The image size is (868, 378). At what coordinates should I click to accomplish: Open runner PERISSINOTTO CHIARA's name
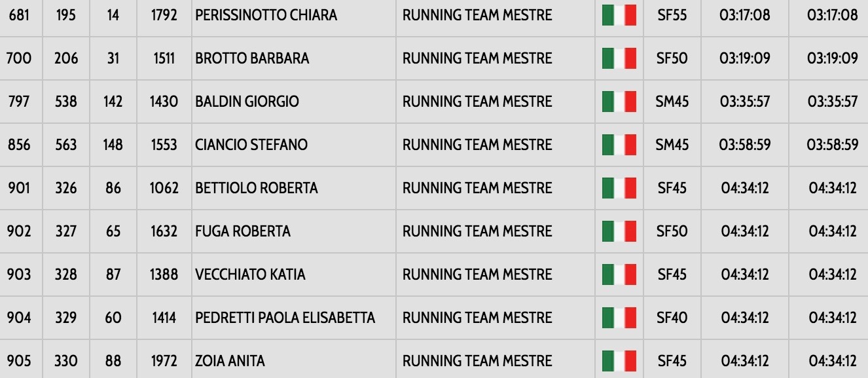pos(266,15)
